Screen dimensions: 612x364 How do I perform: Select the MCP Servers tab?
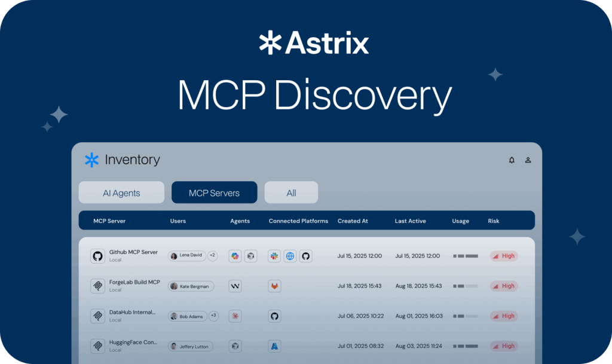[214, 193]
